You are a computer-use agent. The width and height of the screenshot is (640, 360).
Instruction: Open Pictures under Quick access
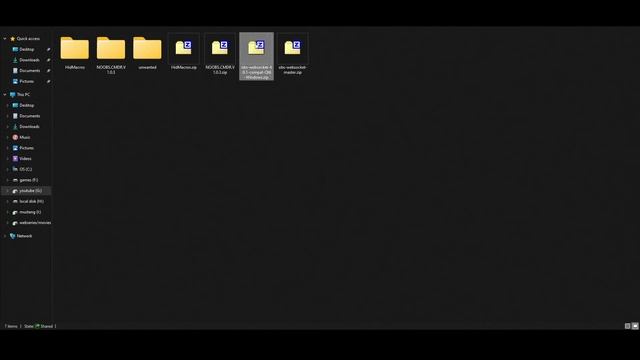[24, 81]
